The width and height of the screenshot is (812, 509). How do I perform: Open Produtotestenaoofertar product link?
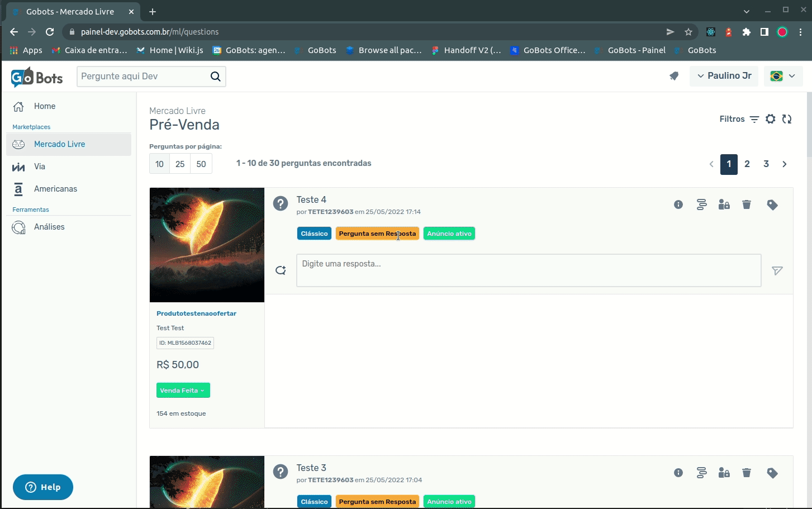click(196, 313)
